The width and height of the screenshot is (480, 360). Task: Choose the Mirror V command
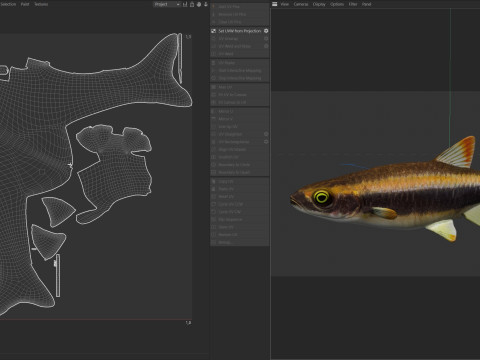tap(240, 119)
